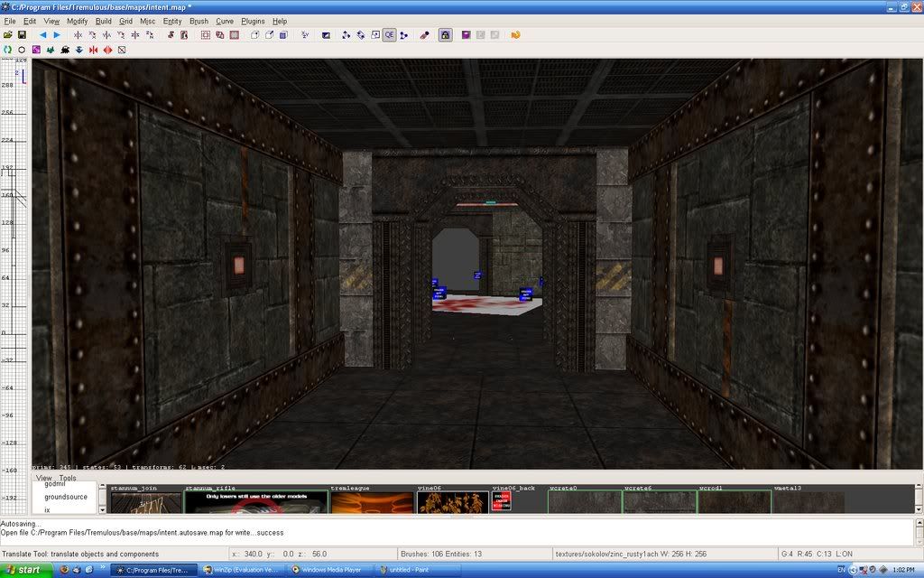The height and width of the screenshot is (578, 924).
Task: Click the green tree planter icon
Action: pos(51,51)
